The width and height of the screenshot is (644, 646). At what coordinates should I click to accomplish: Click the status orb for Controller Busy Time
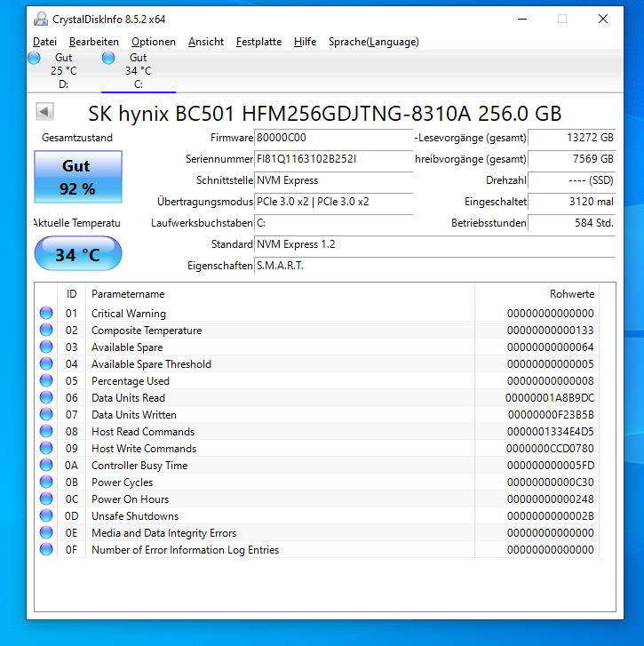point(46,465)
